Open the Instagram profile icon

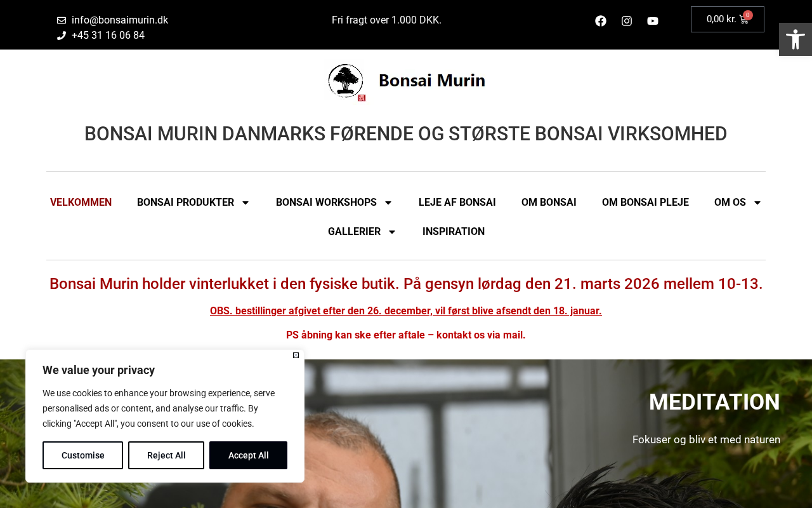[627, 21]
